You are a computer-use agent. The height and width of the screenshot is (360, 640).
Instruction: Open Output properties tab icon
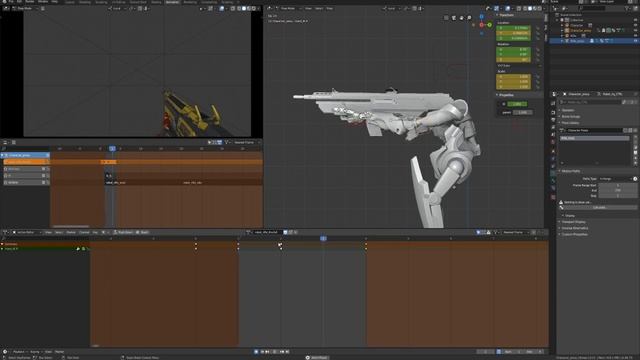point(553,120)
